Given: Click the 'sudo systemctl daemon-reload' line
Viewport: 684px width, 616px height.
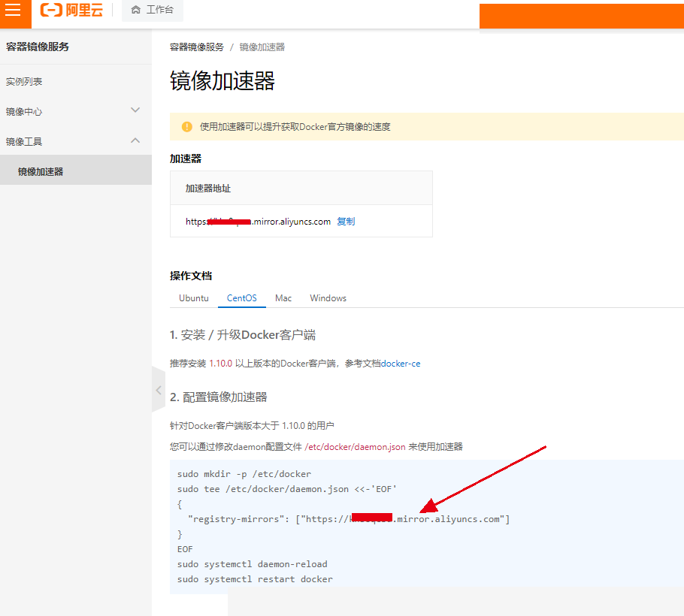Looking at the screenshot, I should [252, 564].
